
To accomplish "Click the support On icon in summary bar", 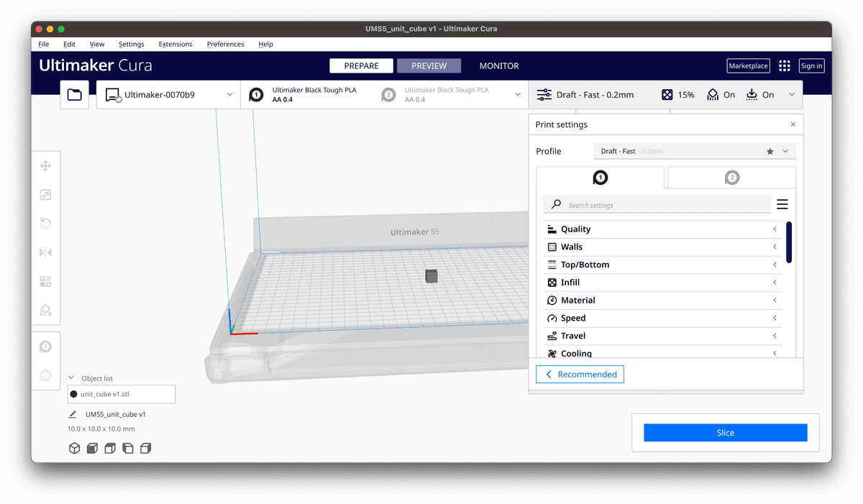I will 713,95.
